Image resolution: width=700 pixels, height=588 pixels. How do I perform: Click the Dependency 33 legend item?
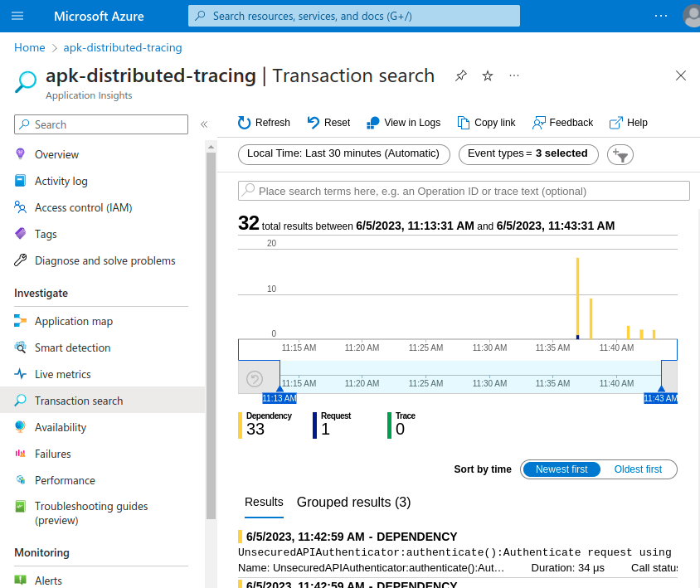[x=265, y=425]
